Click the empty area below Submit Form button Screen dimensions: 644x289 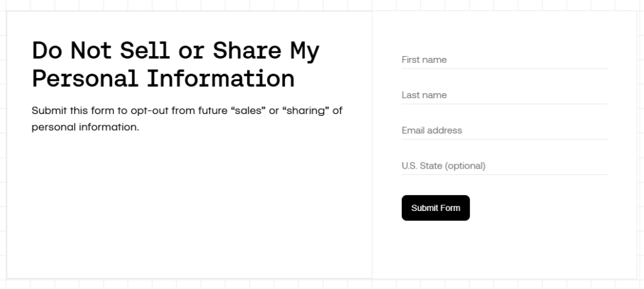click(x=503, y=249)
